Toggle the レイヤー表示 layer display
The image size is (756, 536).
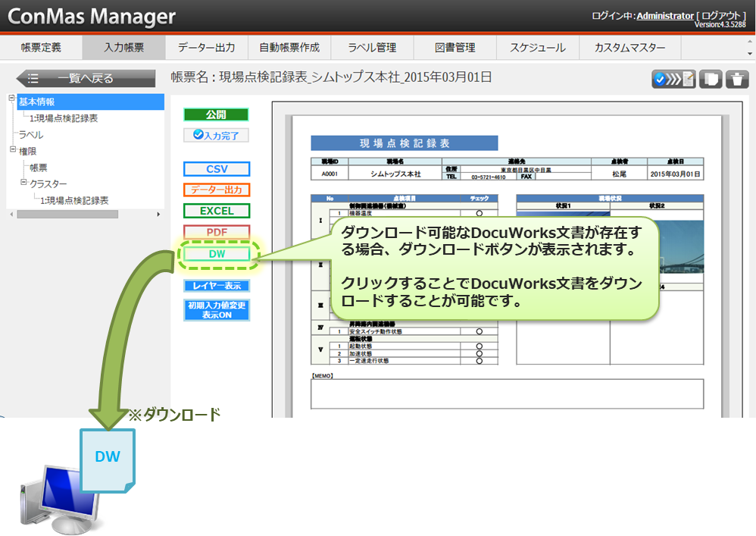tap(217, 286)
